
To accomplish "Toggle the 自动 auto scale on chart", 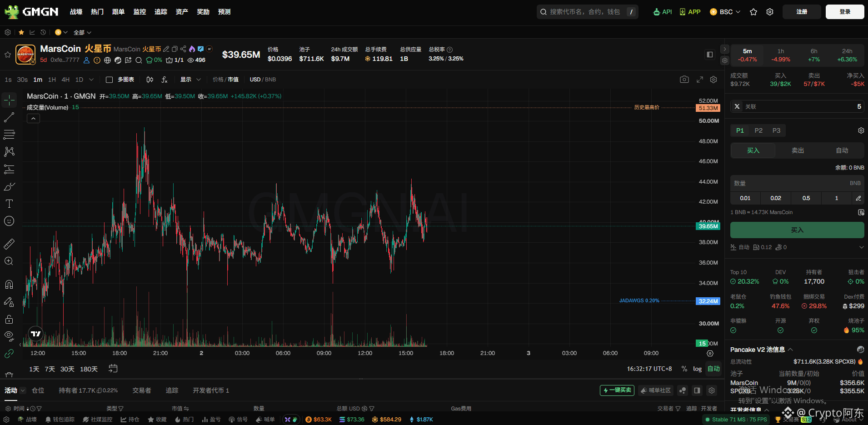I will coord(713,369).
